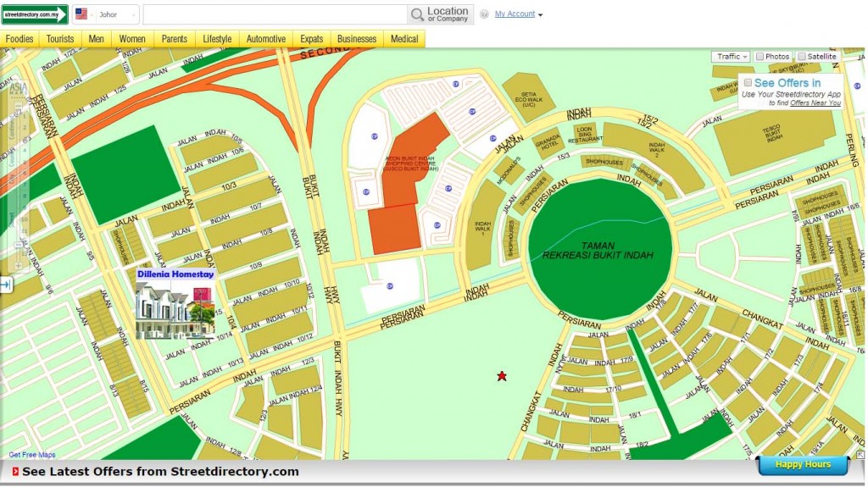Click the Dillenia Homestay title label

coord(175,274)
